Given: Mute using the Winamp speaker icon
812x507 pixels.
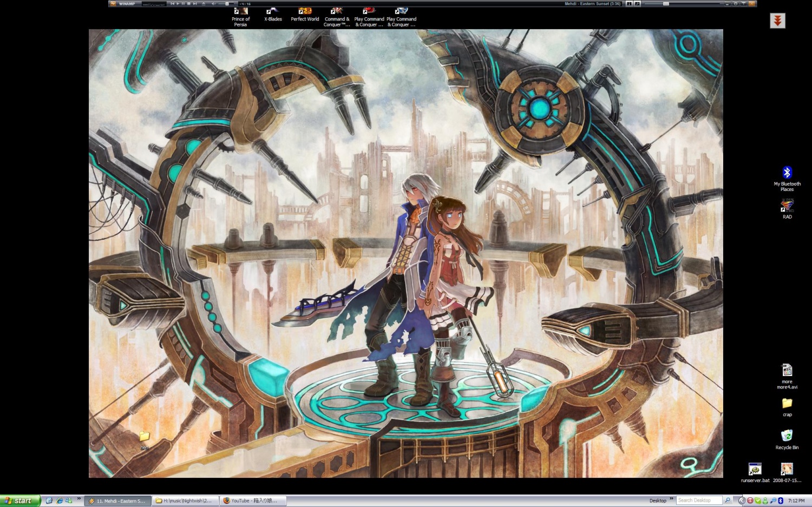Looking at the screenshot, I should pos(214,4).
